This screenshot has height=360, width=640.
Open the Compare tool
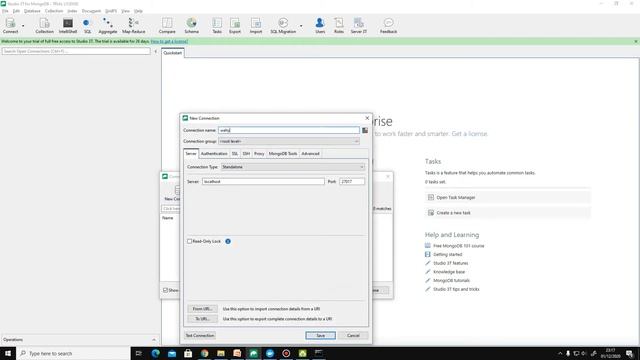167,25
